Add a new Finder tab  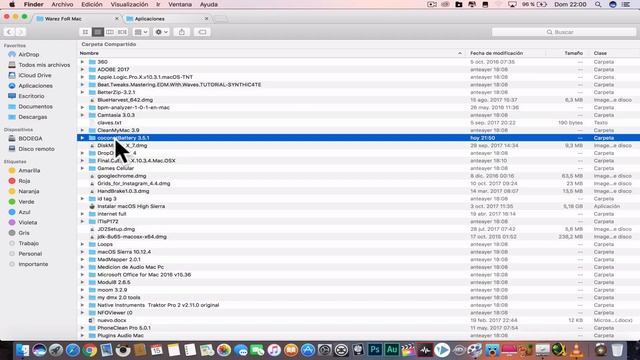pyautogui.click(x=220, y=19)
